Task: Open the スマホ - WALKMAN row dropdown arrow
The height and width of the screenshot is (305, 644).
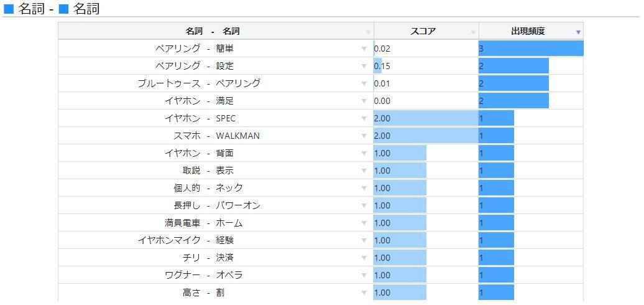Action: tap(364, 136)
